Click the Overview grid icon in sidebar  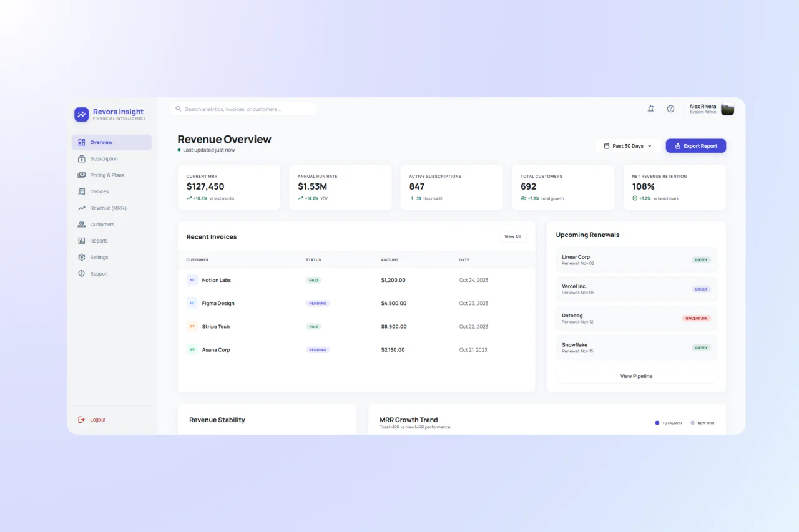tap(82, 142)
